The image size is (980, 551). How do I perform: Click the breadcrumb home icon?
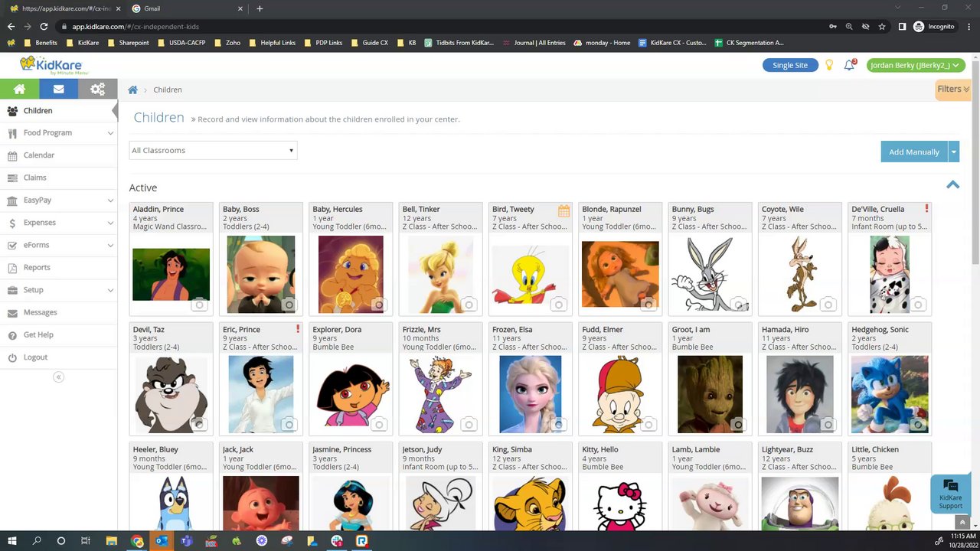coord(132,90)
